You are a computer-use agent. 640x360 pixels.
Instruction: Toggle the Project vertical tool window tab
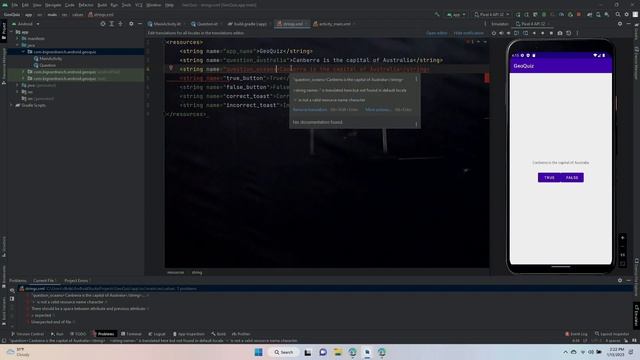click(4, 30)
